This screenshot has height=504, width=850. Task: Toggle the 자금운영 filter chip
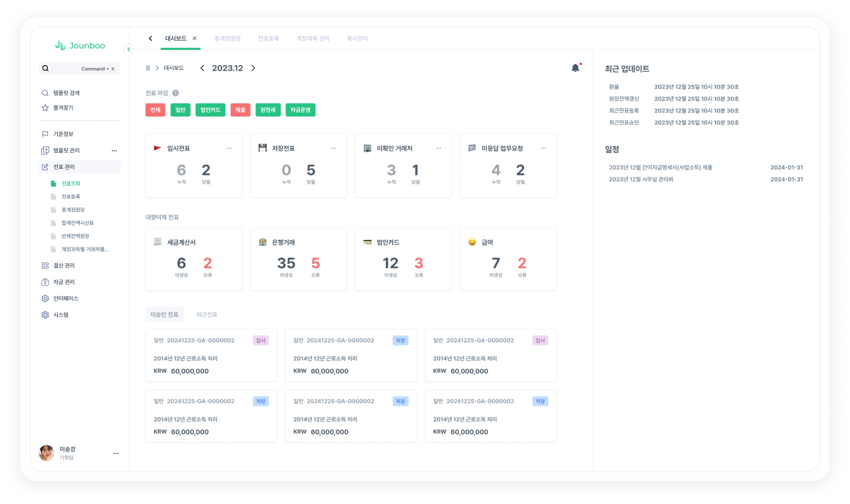[x=301, y=110]
